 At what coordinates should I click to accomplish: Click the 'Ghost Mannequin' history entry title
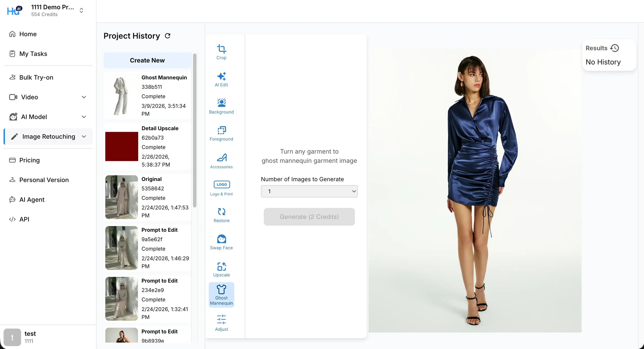[164, 77]
